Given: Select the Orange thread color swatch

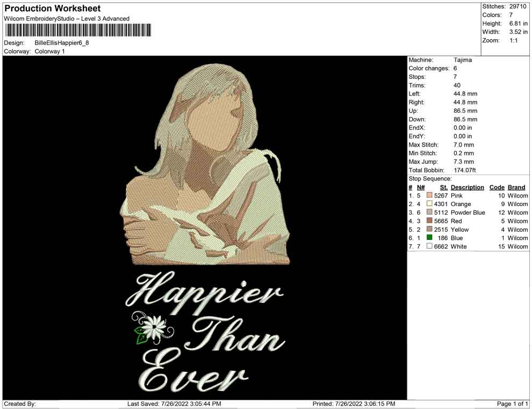Looking at the screenshot, I should [x=429, y=204].
